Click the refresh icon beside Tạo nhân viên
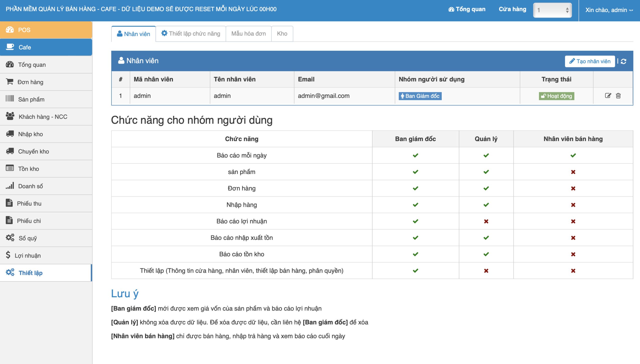Image resolution: width=640 pixels, height=364 pixels. tap(623, 61)
